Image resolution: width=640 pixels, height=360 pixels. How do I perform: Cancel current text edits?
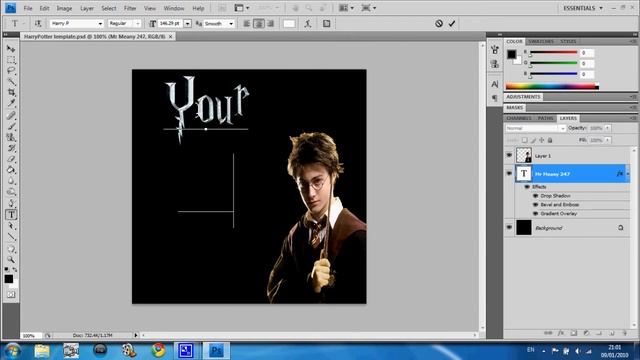(x=439, y=24)
